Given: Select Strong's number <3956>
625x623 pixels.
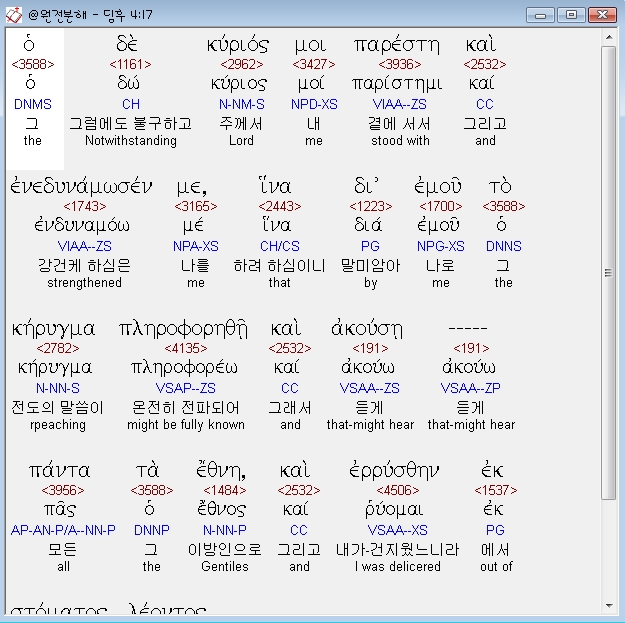Looking at the screenshot, I should [63, 490].
